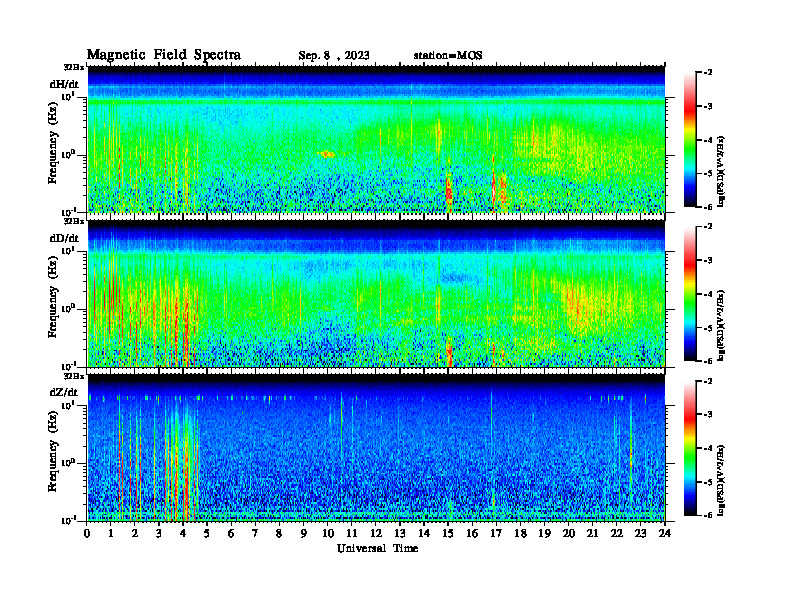Click the "3" hour tick label
This screenshot has height=612, width=792.
pyautogui.click(x=159, y=533)
